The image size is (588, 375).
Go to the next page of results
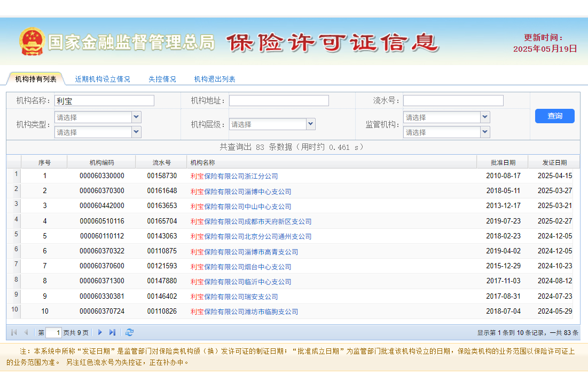coord(100,332)
